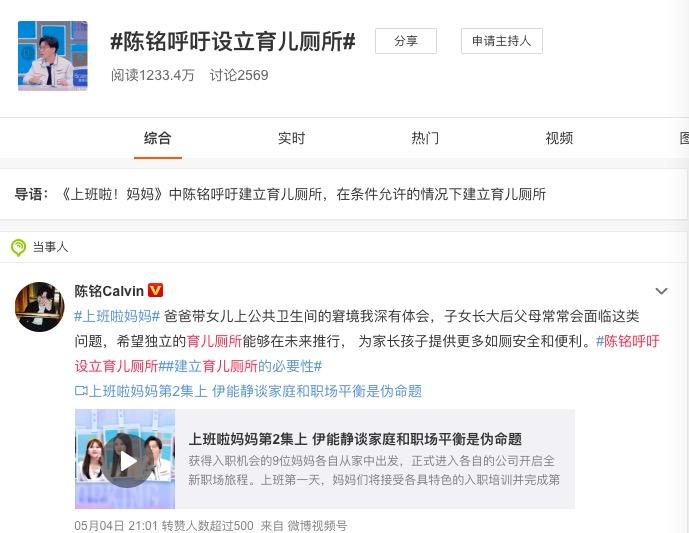Open the #上班啦妈妈# hashtag link

click(x=117, y=316)
